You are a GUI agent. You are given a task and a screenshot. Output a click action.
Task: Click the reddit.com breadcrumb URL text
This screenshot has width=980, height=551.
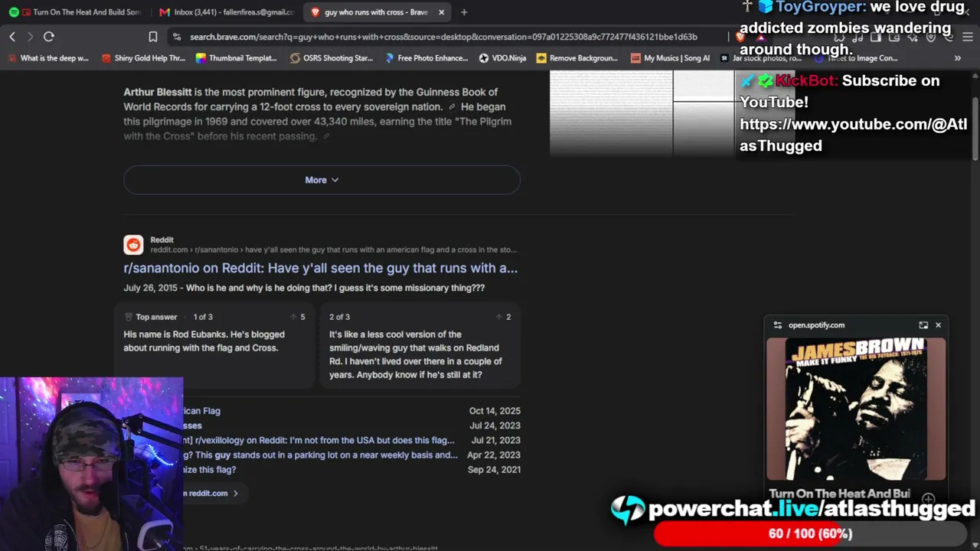click(333, 249)
